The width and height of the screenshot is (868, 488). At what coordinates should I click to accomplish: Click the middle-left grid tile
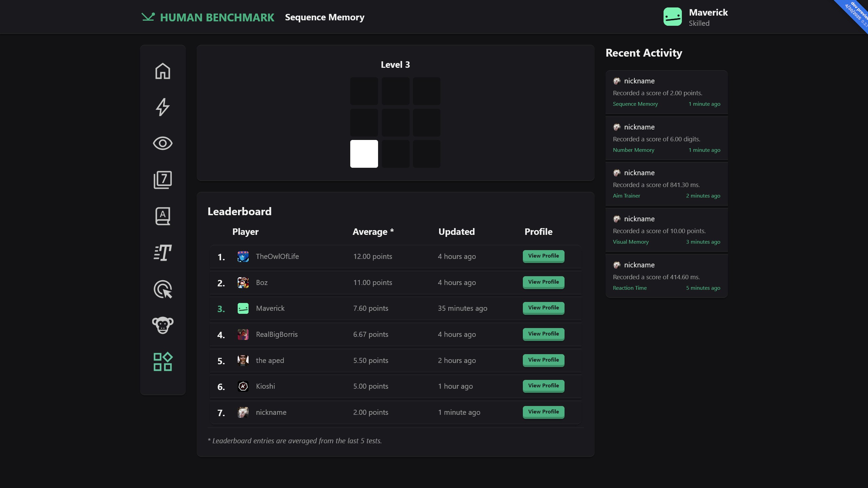pyautogui.click(x=364, y=123)
